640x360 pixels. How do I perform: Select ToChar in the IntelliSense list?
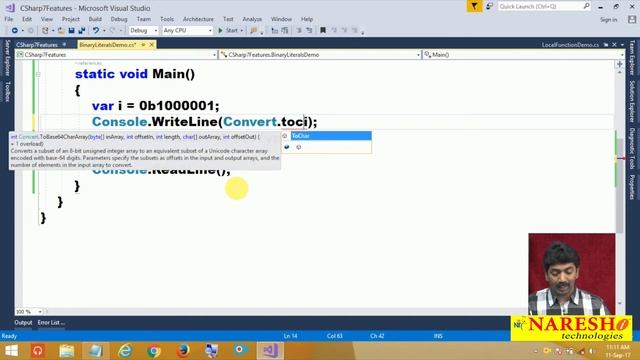[x=331, y=136]
